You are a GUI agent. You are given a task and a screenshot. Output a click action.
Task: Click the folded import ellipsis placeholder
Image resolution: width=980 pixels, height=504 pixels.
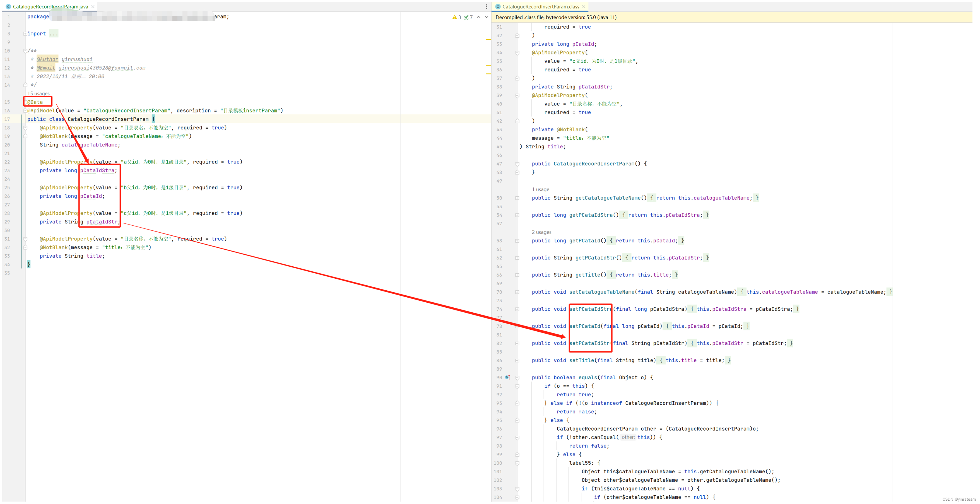click(54, 33)
